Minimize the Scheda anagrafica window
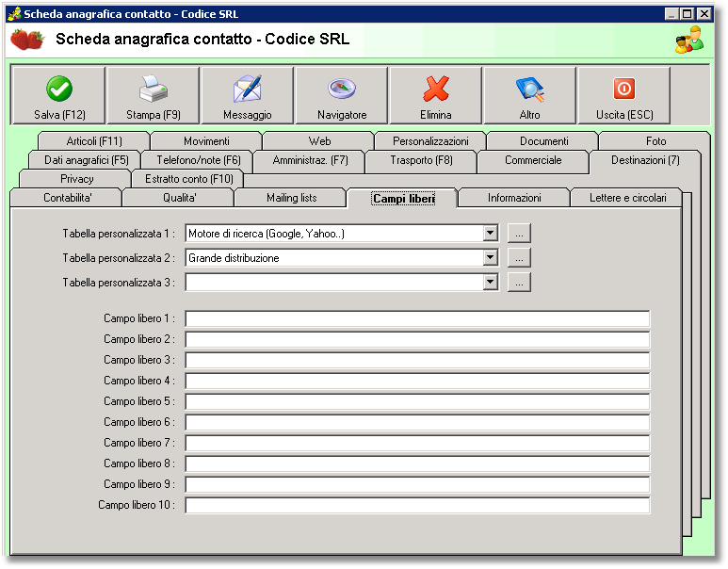Image resolution: width=728 pixels, height=569 pixels. 671,14
